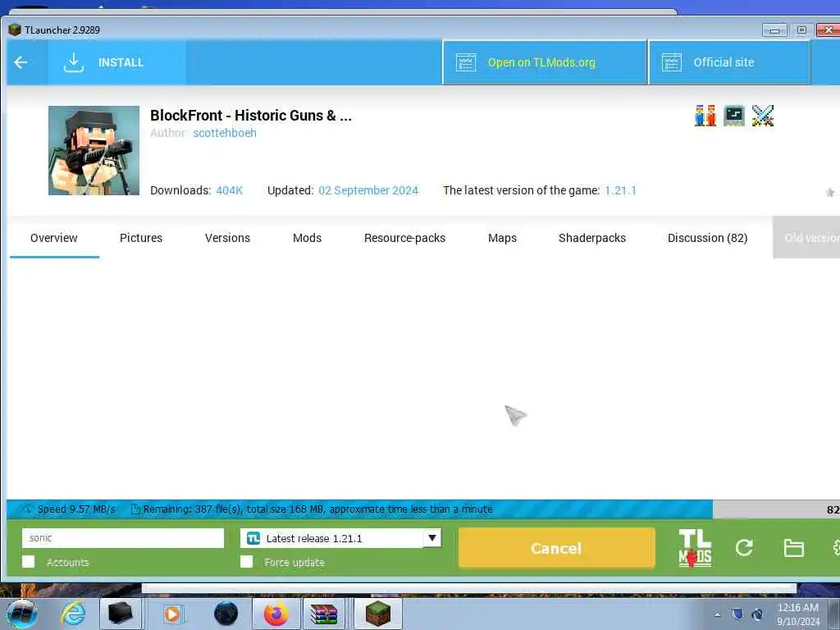Click the game version 1.21.1 value

click(620, 190)
